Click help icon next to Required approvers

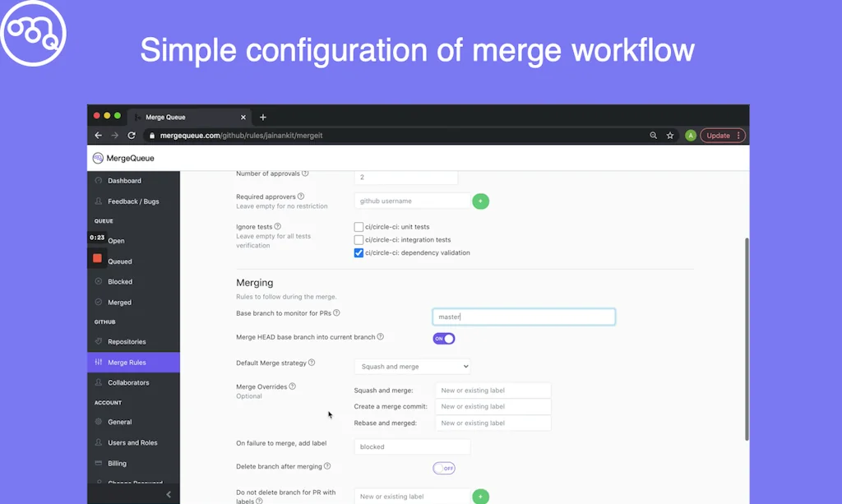click(301, 197)
